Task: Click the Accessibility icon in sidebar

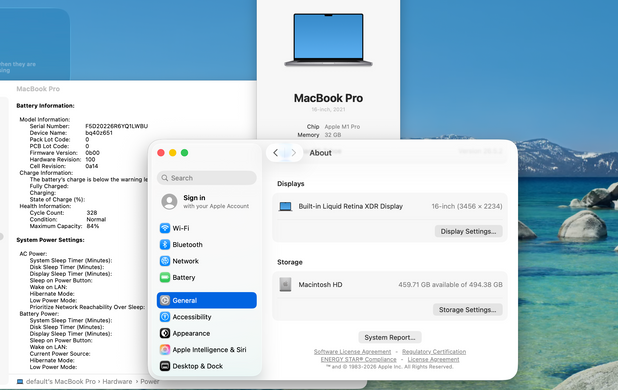Action: click(x=165, y=317)
